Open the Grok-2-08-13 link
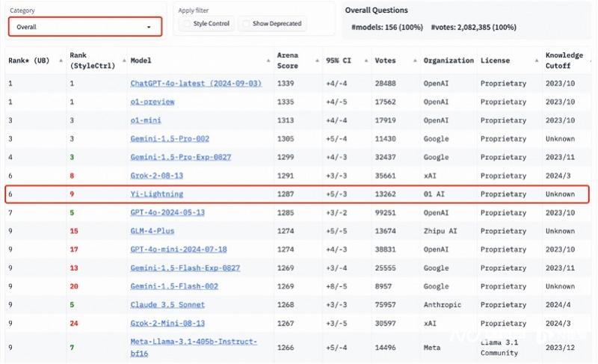This screenshot has width=598, height=364. 157,176
